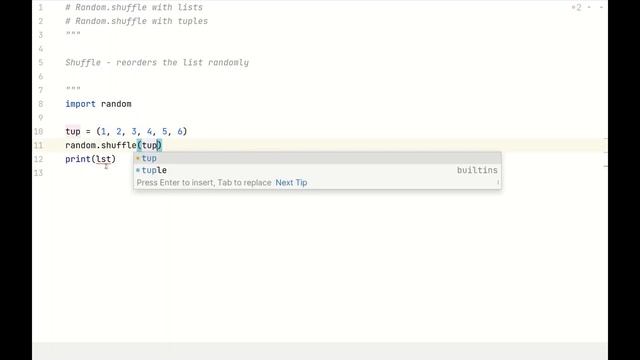The height and width of the screenshot is (360, 640).
Task: Click comment '# Random.shuffle with tuples'
Action: (x=136, y=21)
